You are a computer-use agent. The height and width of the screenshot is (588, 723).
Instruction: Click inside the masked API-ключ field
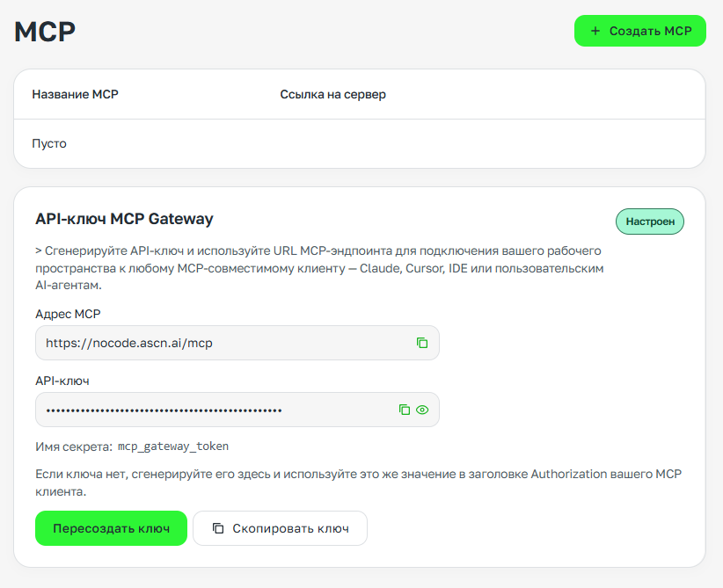coord(211,410)
